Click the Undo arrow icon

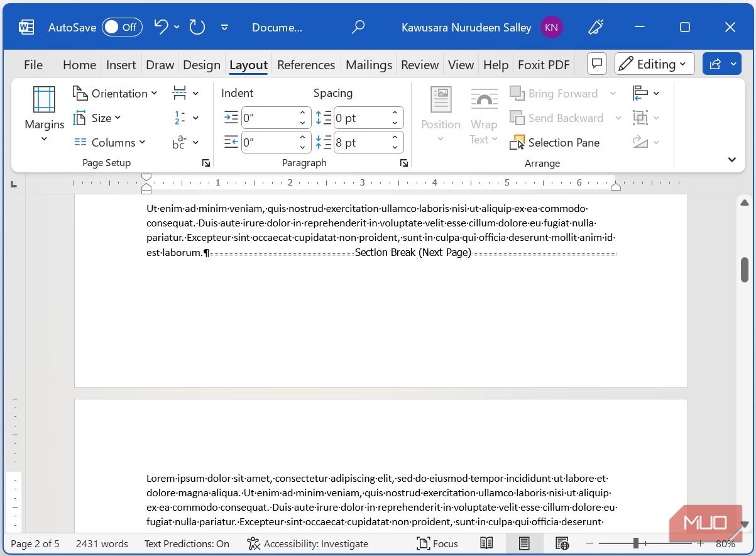tap(162, 27)
